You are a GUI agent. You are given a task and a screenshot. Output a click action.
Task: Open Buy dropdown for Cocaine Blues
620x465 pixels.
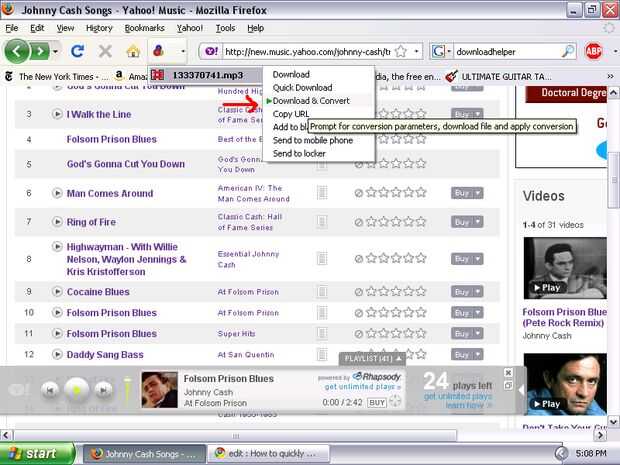click(x=478, y=292)
